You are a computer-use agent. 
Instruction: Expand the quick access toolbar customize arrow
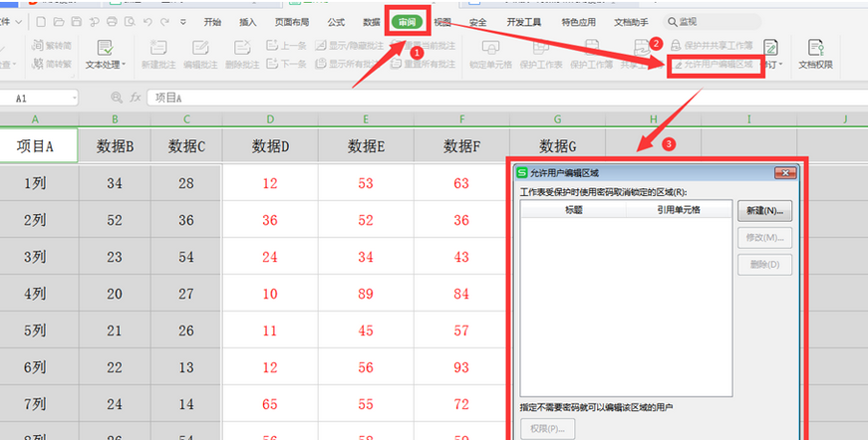coord(183,23)
